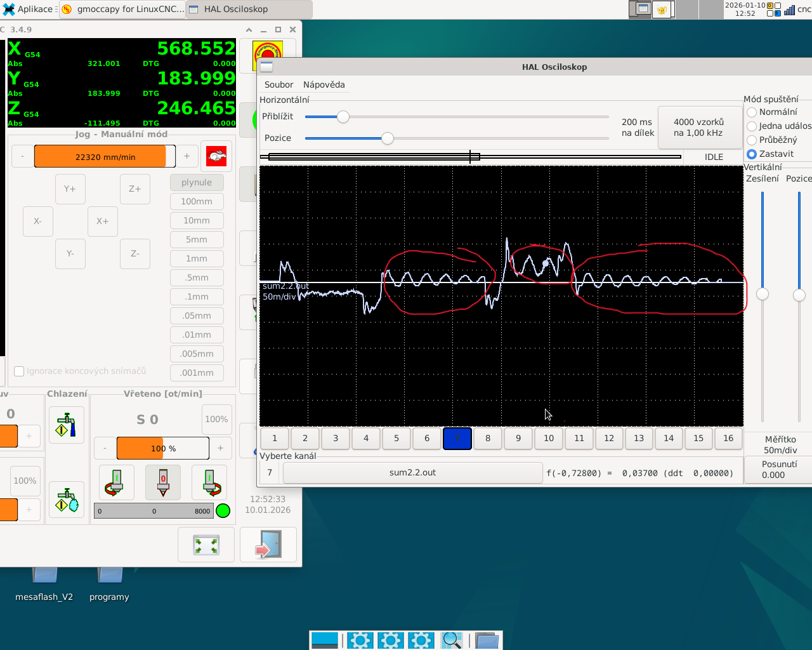Select oscilloscope channel 8 button
The height and width of the screenshot is (650, 812).
(x=487, y=439)
